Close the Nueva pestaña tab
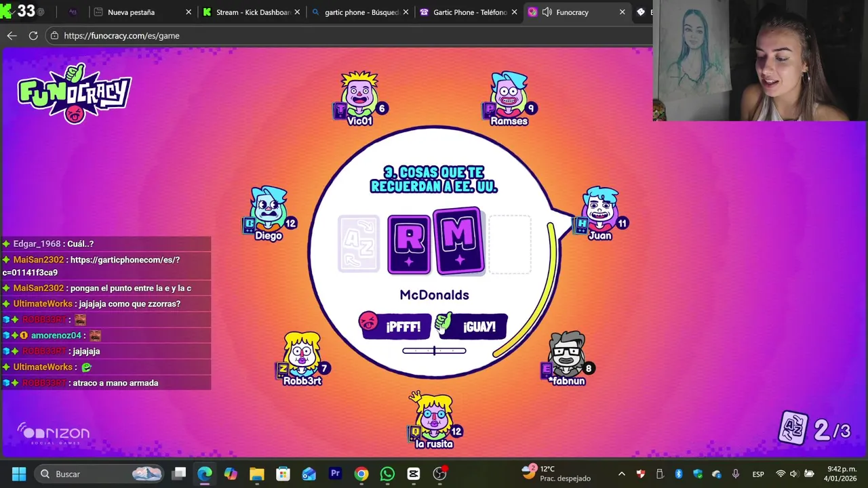This screenshot has height=488, width=868. point(189,12)
